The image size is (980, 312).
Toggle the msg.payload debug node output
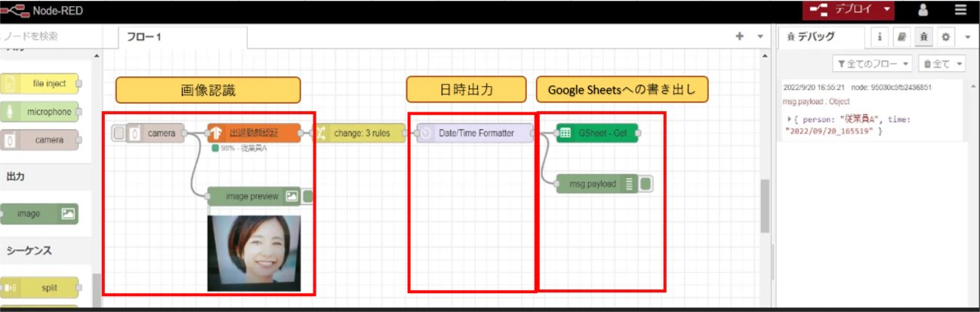[x=646, y=184]
